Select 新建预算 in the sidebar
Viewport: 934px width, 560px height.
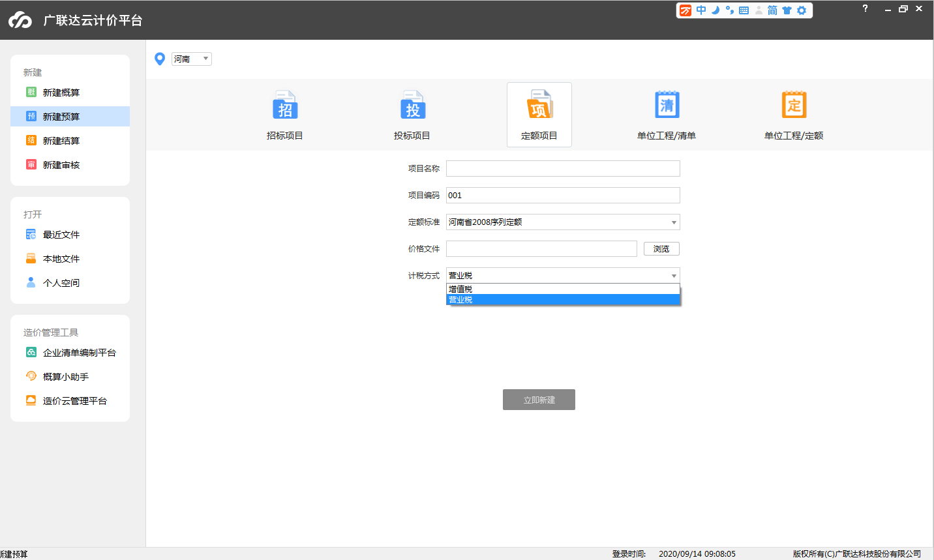tap(70, 117)
